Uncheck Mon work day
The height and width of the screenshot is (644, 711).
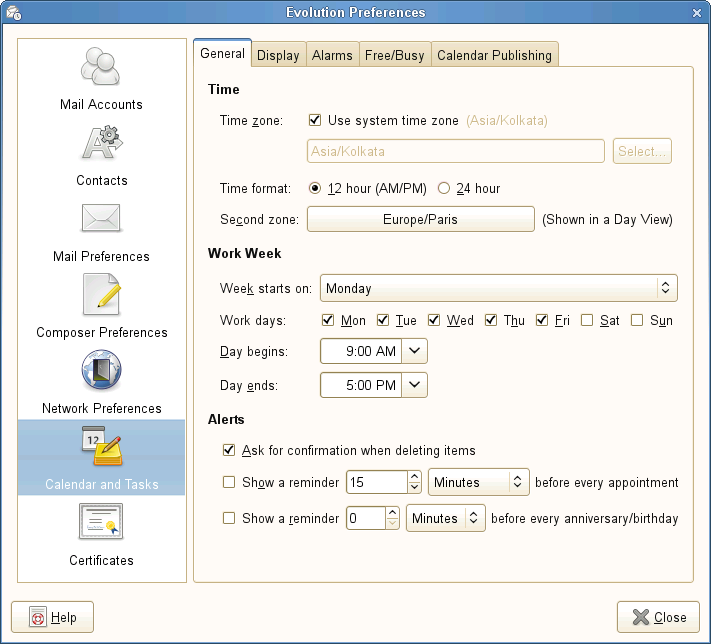328,320
